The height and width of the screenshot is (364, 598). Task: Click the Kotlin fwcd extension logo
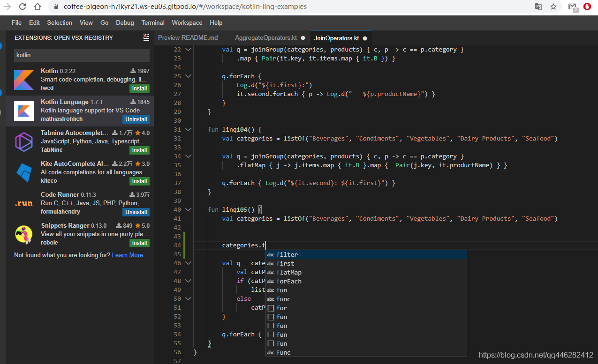point(23,80)
